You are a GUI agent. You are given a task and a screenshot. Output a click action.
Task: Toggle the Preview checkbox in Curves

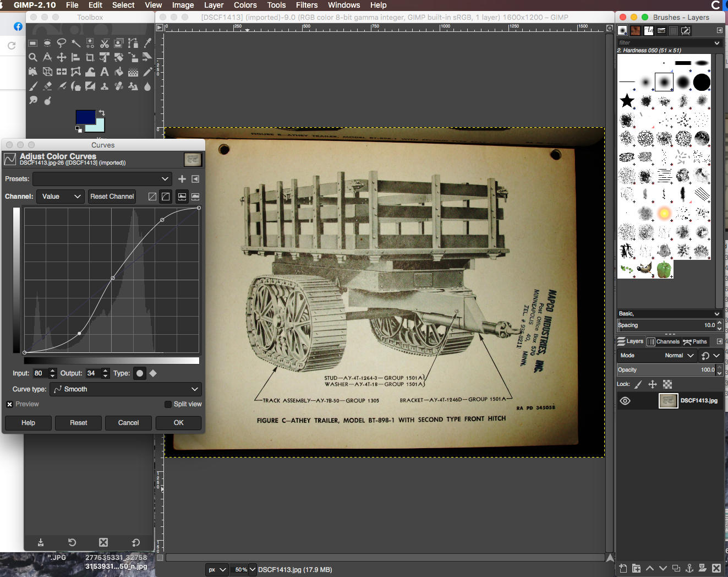(9, 404)
